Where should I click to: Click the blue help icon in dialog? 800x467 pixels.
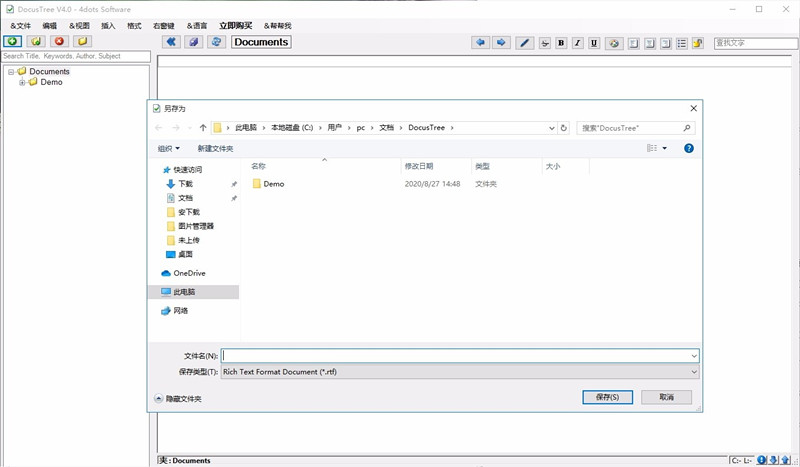pos(688,148)
